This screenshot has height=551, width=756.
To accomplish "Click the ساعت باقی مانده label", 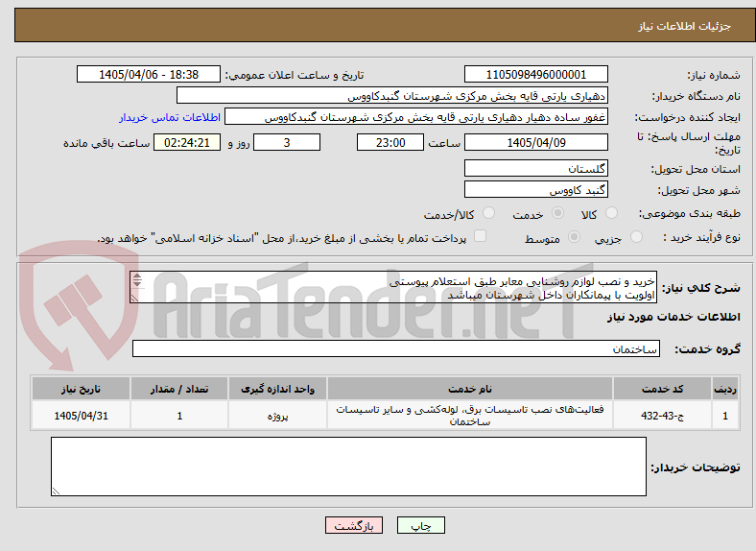I will [106, 143].
